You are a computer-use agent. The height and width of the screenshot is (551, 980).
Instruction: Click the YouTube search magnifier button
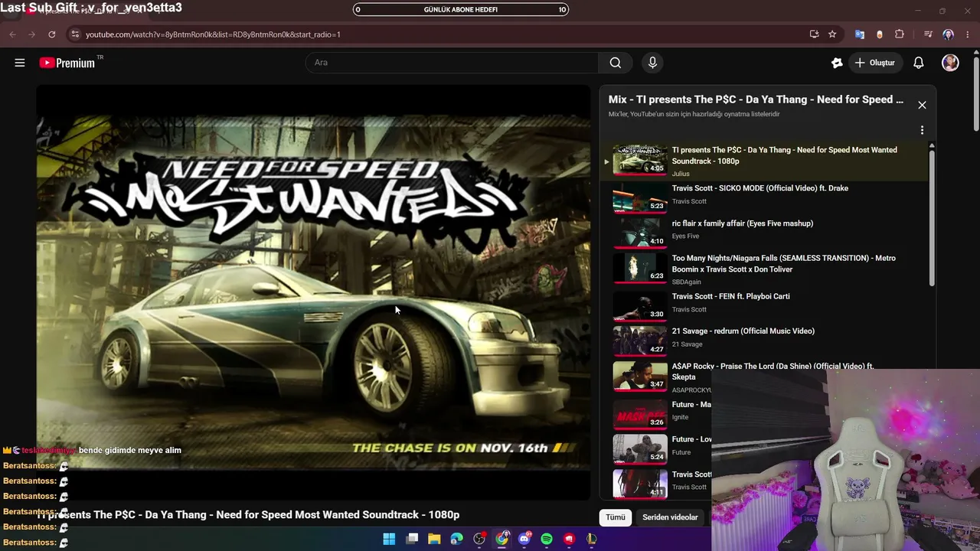(x=616, y=63)
